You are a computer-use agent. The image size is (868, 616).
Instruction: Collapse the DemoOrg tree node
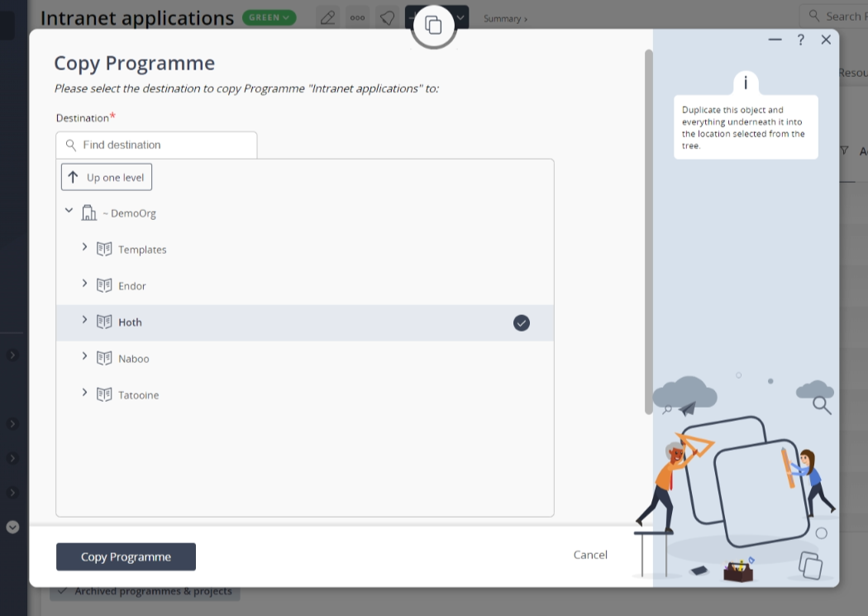click(x=69, y=210)
